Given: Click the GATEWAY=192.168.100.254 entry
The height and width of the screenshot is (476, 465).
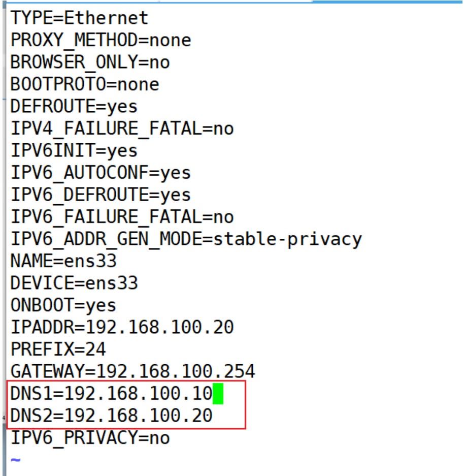Looking at the screenshot, I should click(x=132, y=371).
